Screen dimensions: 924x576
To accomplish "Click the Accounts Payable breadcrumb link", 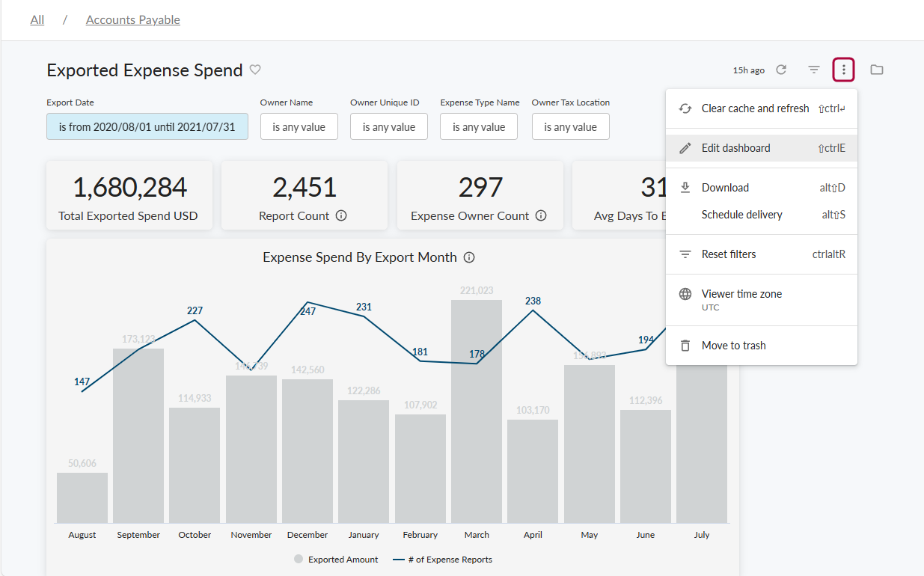I will [132, 19].
